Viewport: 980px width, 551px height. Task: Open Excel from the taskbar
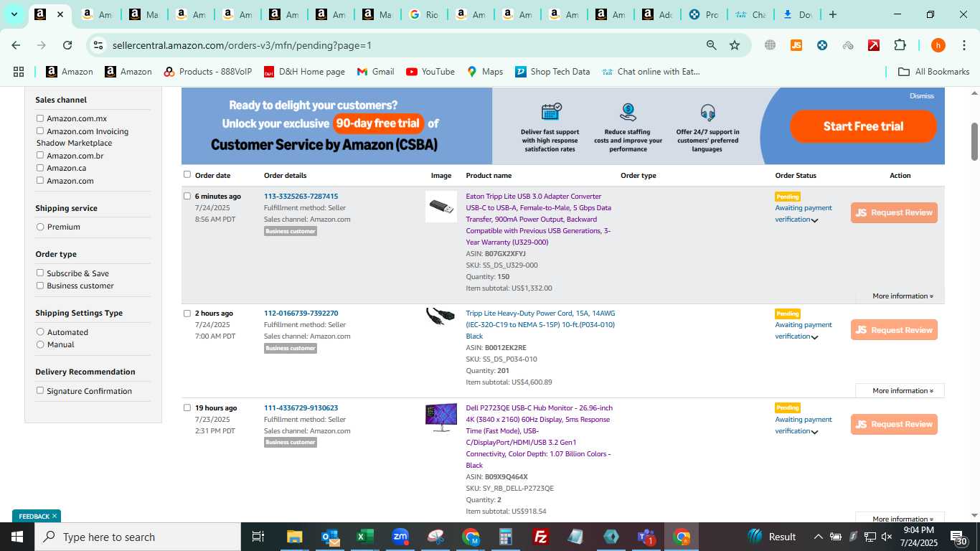pyautogui.click(x=365, y=537)
